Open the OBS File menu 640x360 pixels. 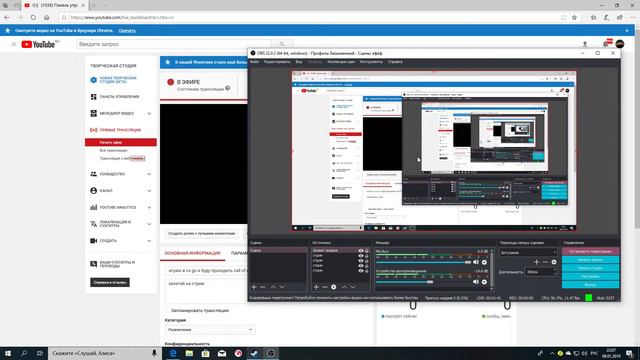254,62
